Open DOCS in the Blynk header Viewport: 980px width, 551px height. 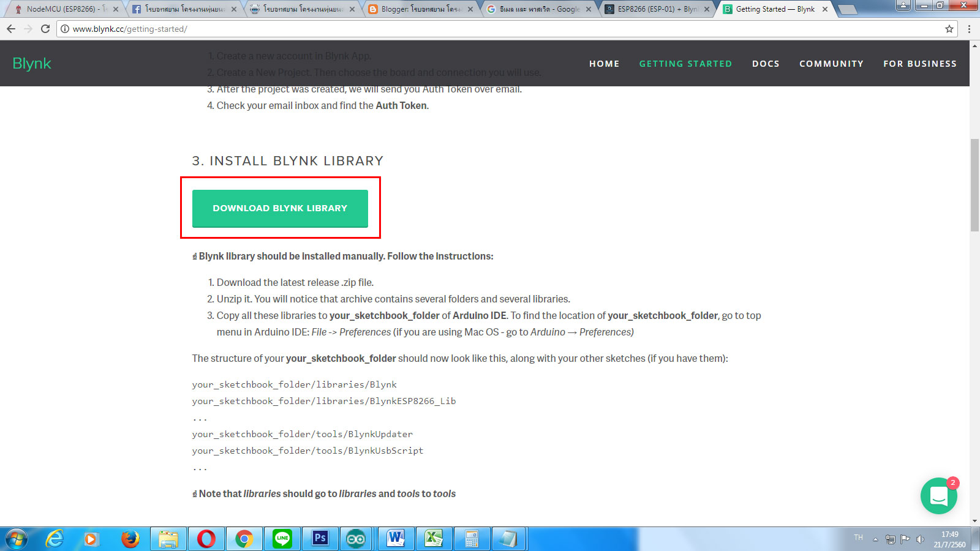766,64
